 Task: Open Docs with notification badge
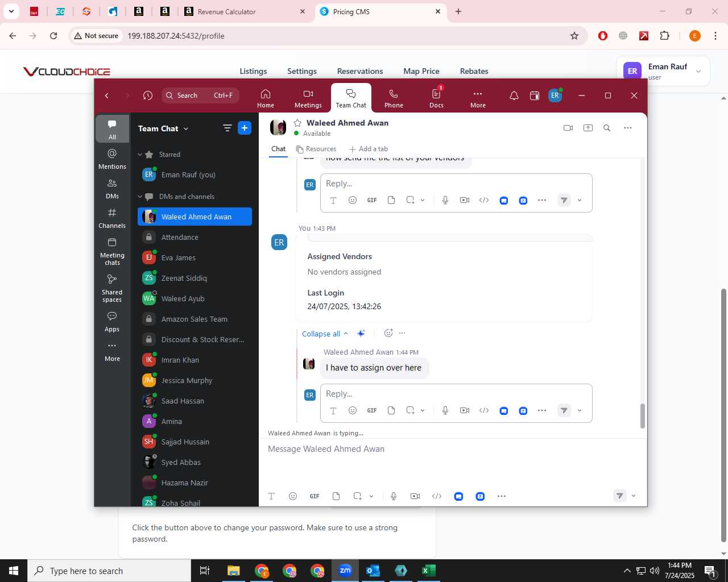tap(436, 98)
